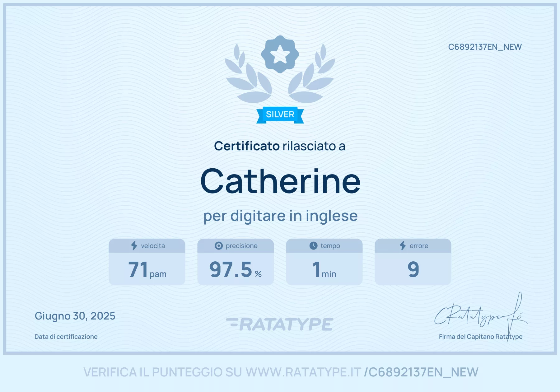560x392 pixels.
Task: Click the text 'per digitare in inglese'
Action: (280, 216)
